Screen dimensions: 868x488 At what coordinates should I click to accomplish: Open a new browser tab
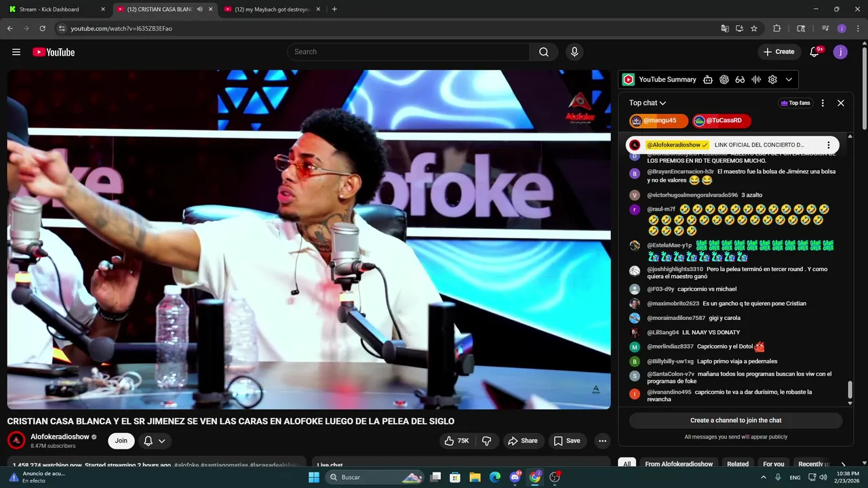click(x=334, y=9)
